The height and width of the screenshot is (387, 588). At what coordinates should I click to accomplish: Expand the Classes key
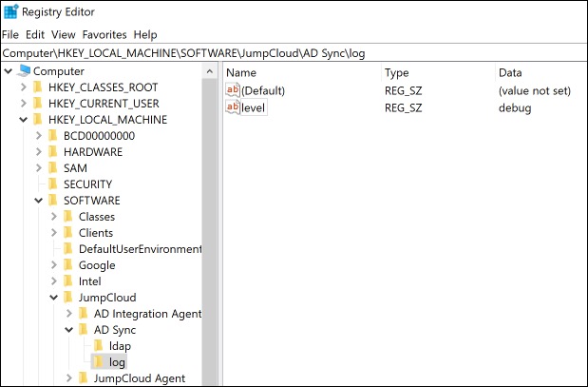(54, 217)
